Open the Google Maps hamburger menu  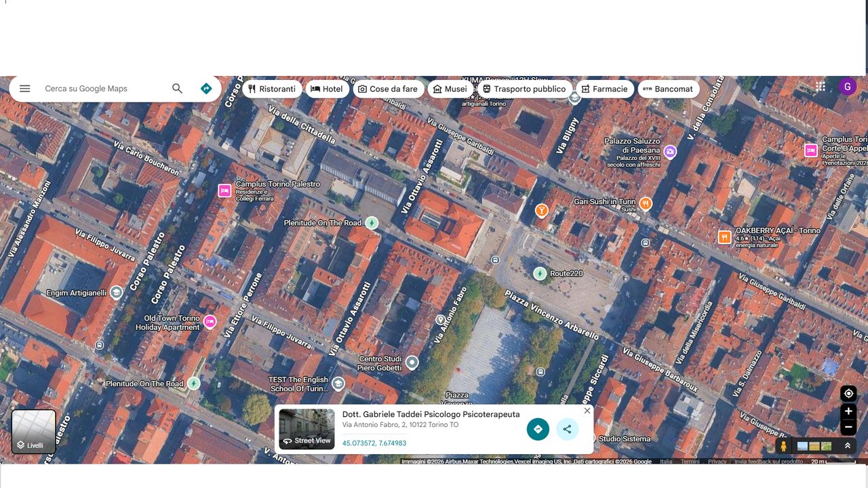pos(25,89)
